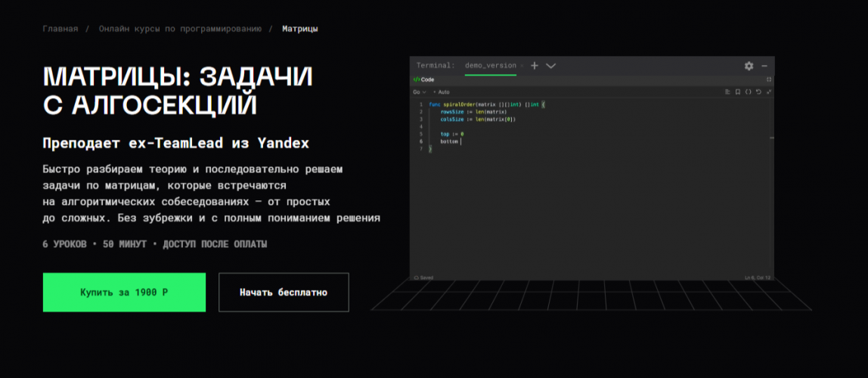Click the "Начать бесплатно" button
This screenshot has width=868, height=378.
coord(284,293)
